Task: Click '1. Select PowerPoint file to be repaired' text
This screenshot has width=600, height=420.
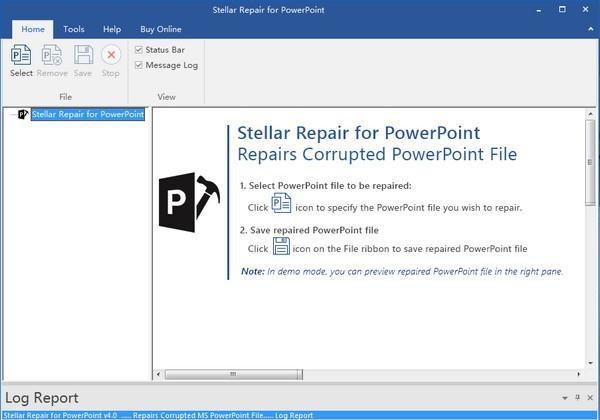Action: point(326,186)
